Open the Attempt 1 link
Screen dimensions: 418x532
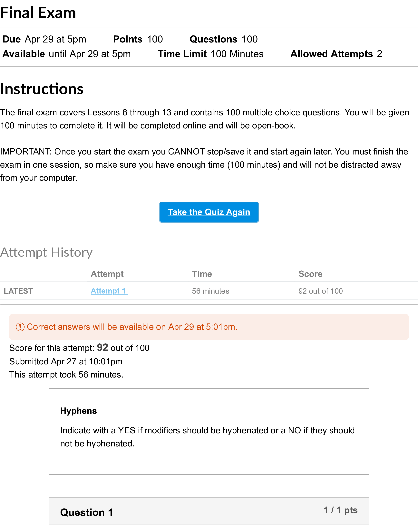click(x=109, y=291)
